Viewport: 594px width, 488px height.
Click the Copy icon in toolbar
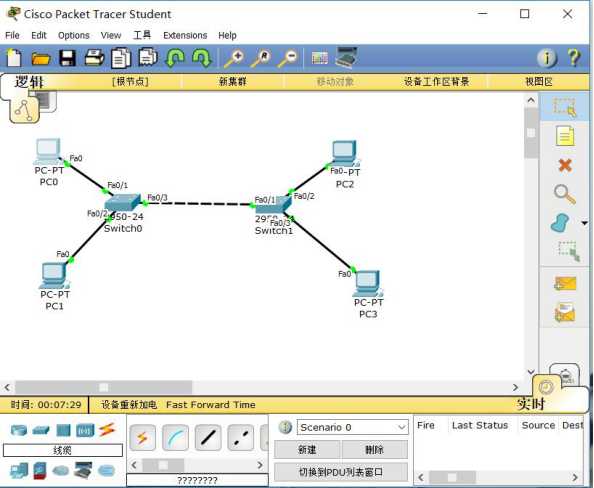(x=121, y=58)
